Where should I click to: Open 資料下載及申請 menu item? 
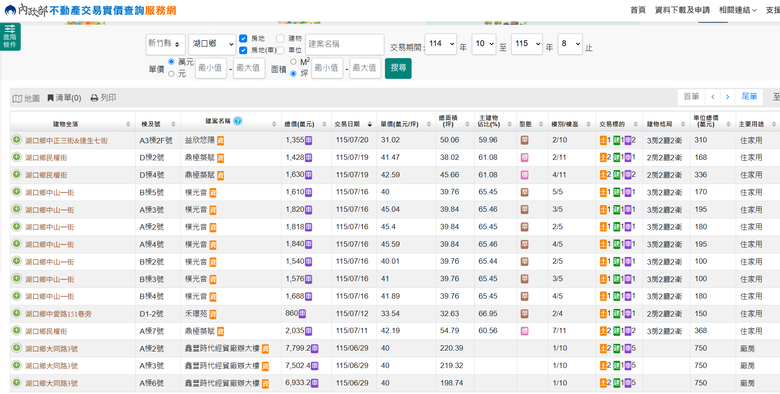tap(682, 10)
